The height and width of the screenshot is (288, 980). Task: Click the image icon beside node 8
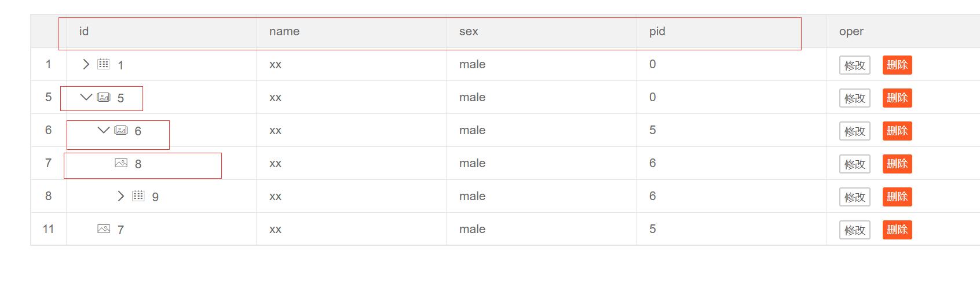[x=120, y=163]
